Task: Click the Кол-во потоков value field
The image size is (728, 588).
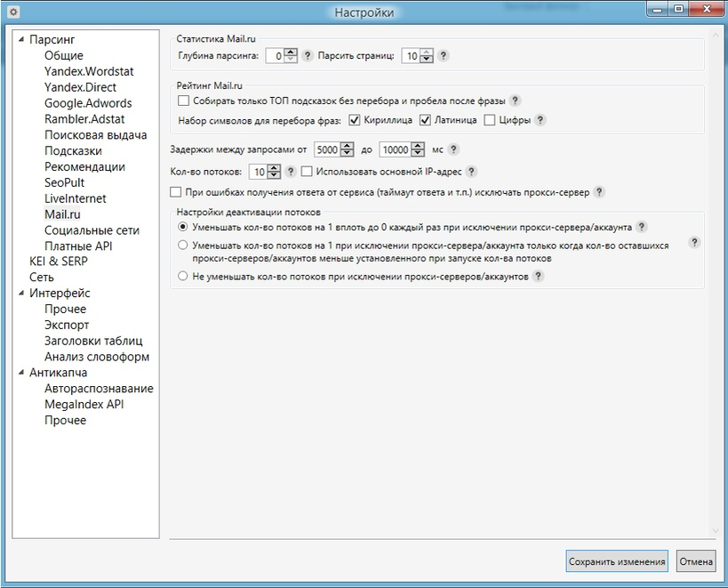Action: pyautogui.click(x=259, y=172)
